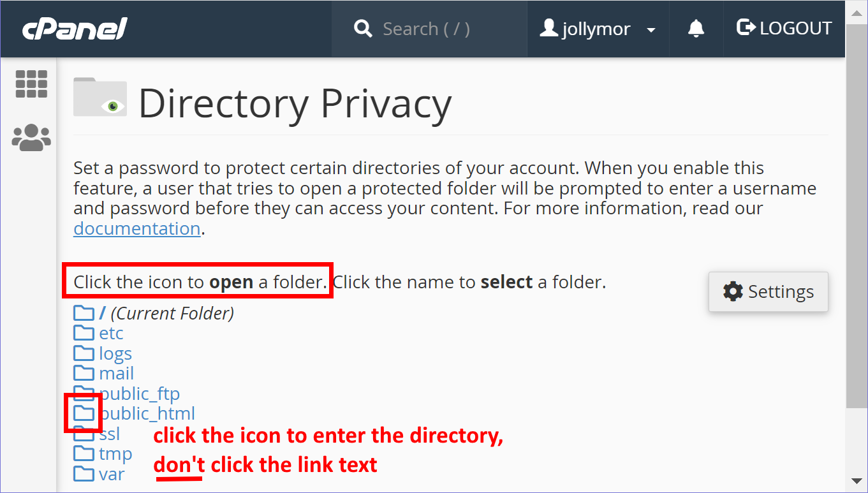Screen dimensions: 868x493
Task: Open the documentation link
Action: [136, 228]
